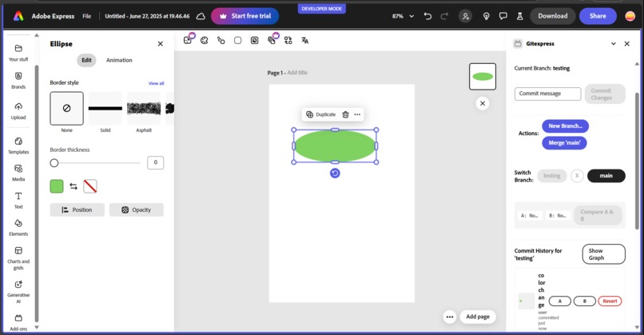Click the Duplicate button
644x335 pixels.
click(x=320, y=114)
